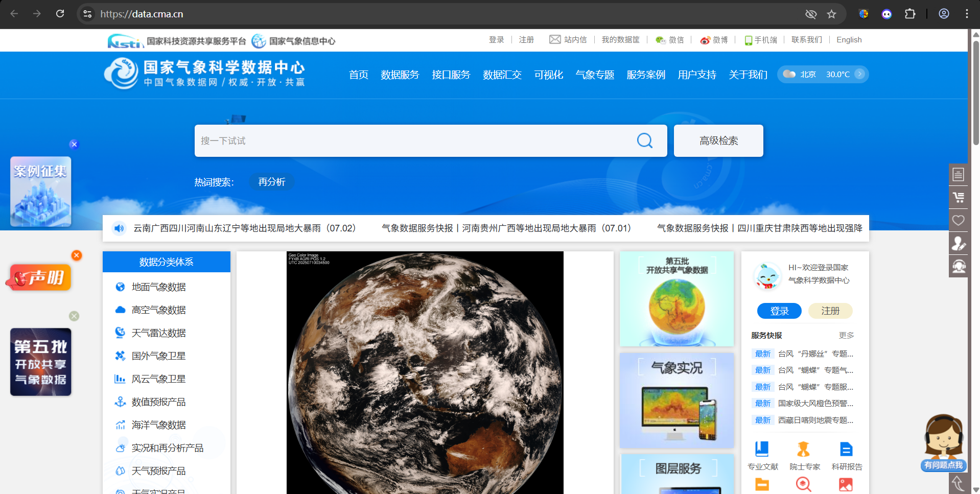Open the 数据服务 nav menu
Image resolution: width=980 pixels, height=494 pixels.
[400, 75]
